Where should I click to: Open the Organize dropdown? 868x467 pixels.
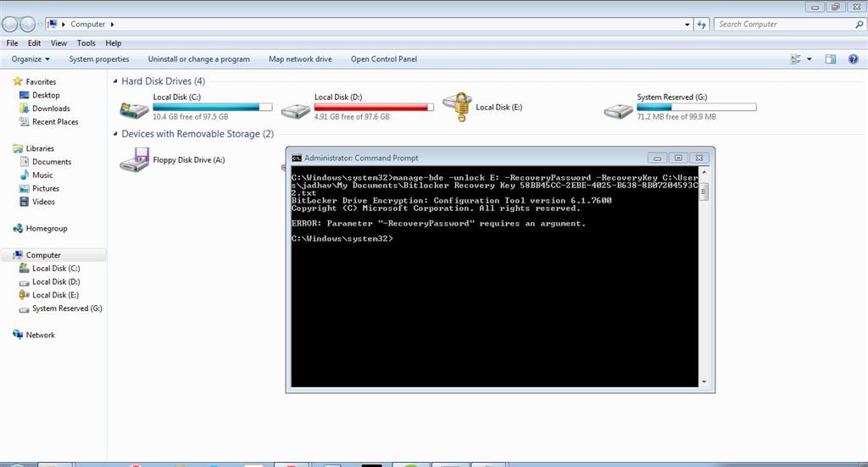[31, 58]
